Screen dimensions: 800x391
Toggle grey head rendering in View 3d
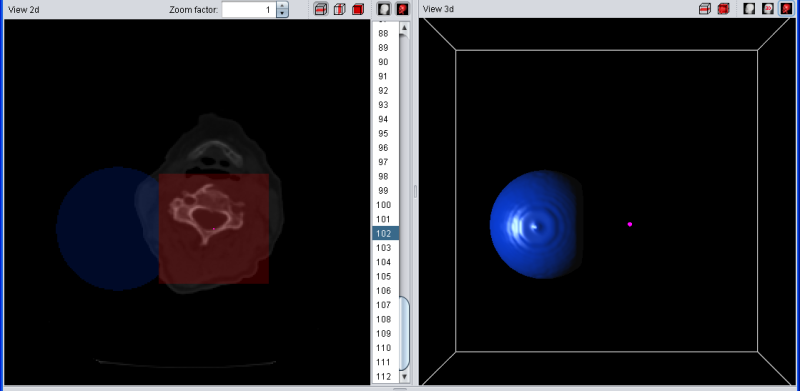tap(749, 9)
